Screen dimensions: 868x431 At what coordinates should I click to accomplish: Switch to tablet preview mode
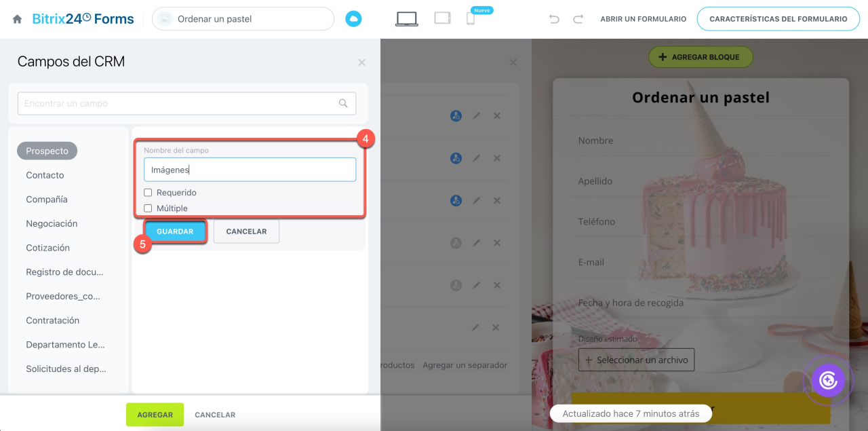(x=442, y=18)
